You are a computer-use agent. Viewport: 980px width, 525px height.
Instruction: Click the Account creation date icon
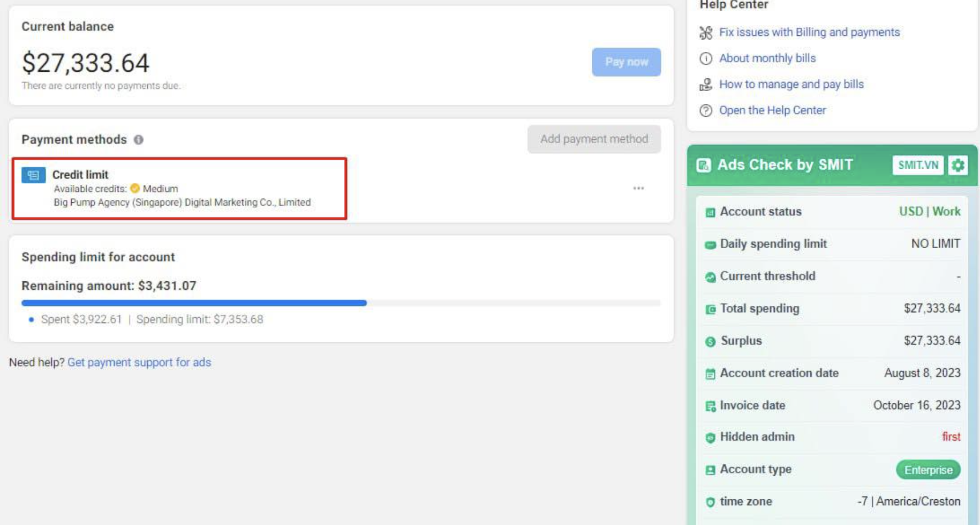710,374
